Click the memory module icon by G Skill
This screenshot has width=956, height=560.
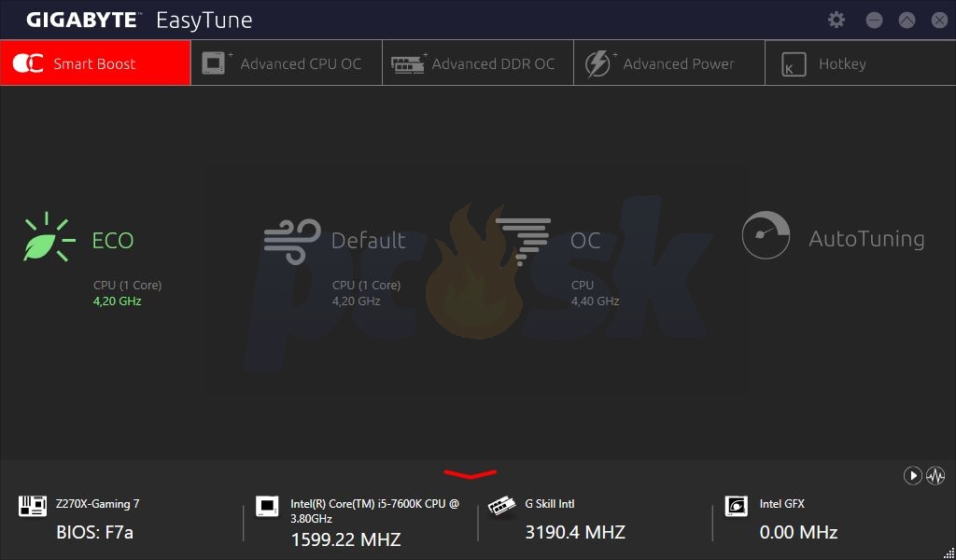point(501,506)
